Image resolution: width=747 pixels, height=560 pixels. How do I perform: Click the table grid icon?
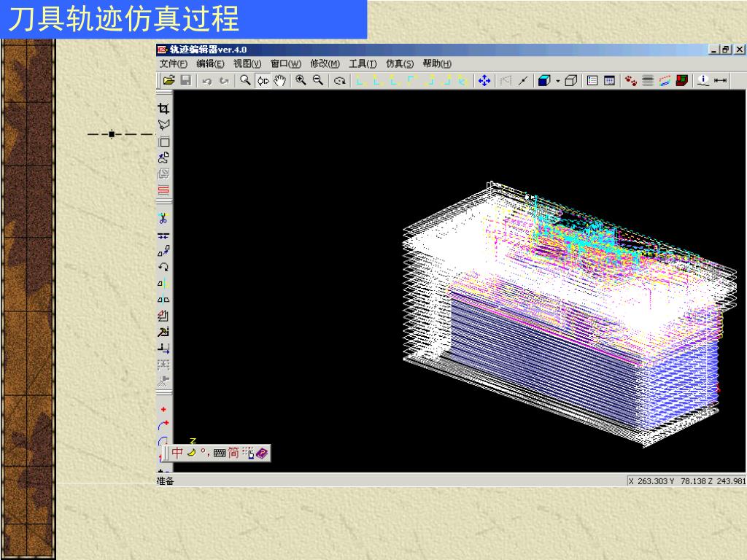pos(609,80)
